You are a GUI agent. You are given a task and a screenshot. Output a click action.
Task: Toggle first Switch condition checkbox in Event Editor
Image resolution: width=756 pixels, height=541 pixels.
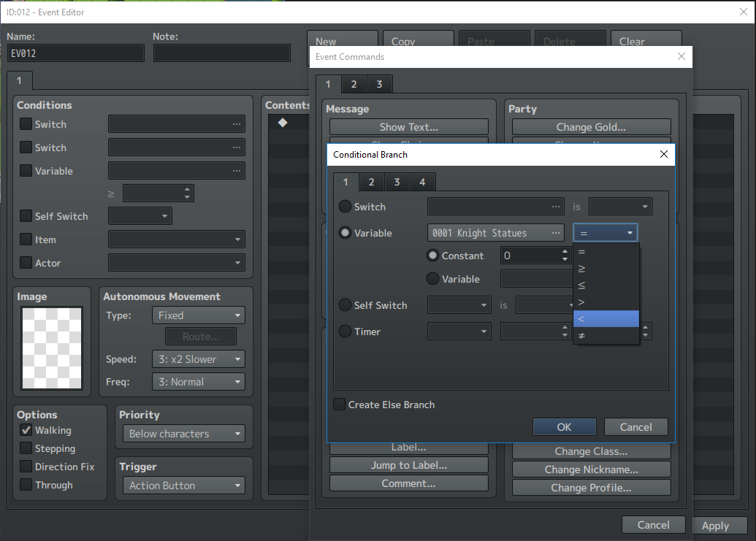pos(26,124)
